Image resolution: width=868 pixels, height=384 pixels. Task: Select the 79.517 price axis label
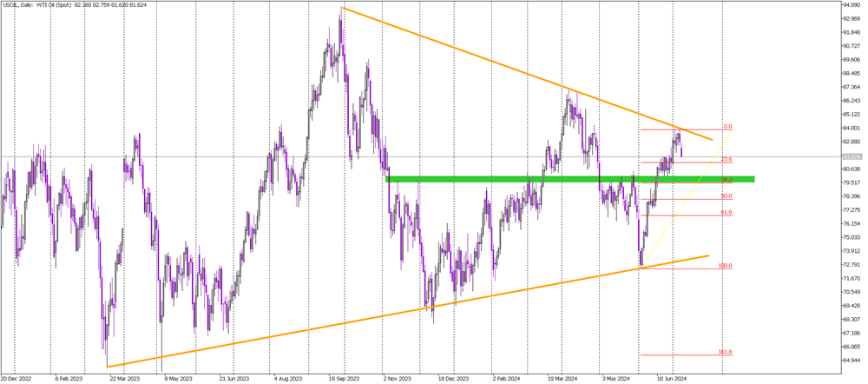coord(851,182)
